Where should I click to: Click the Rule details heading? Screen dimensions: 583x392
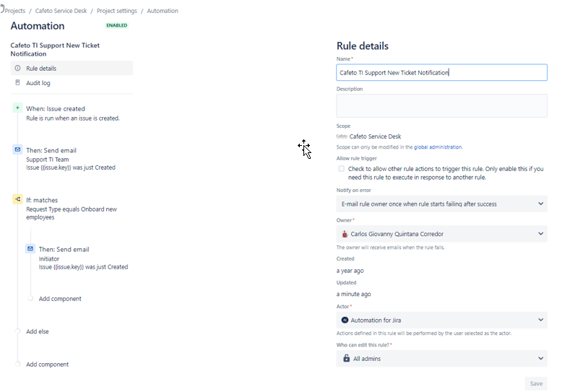point(363,45)
